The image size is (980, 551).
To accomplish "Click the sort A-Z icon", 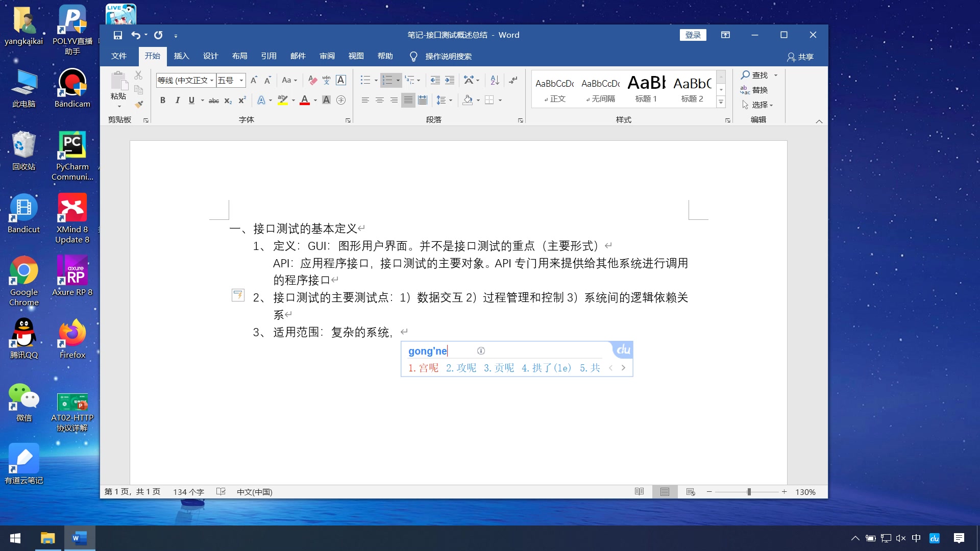I will [x=494, y=80].
